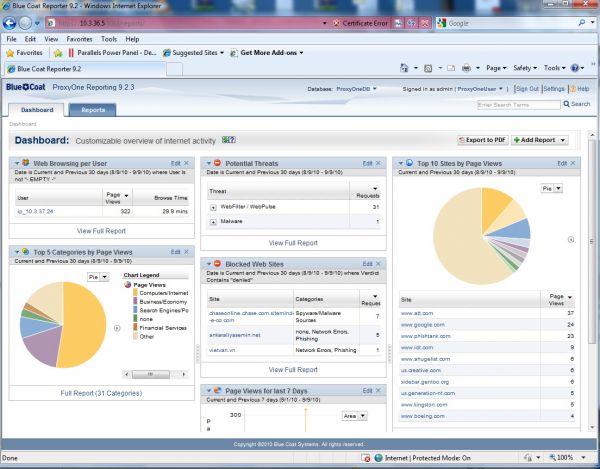The image size is (600, 469).
Task: Click the stop icon in address bar
Action: (425, 23)
